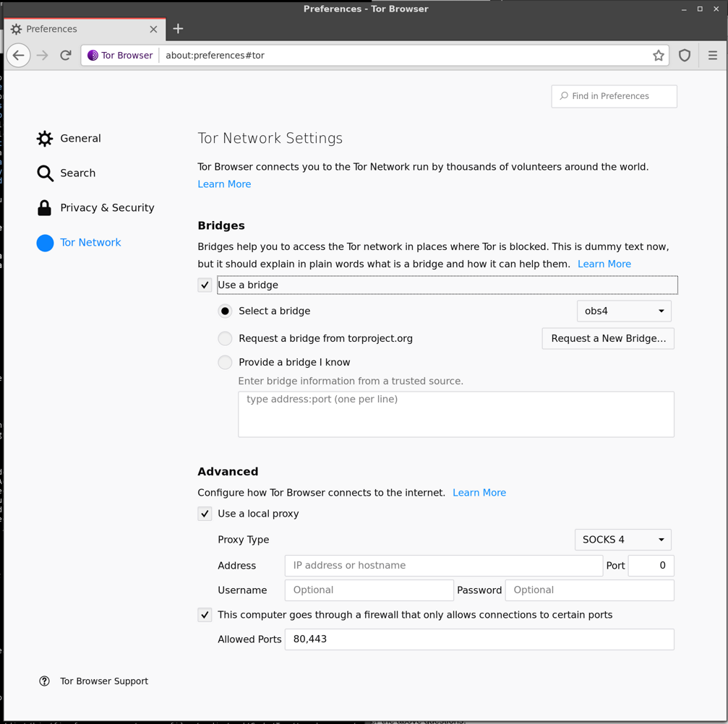Click Request a New Bridge button

[x=608, y=338]
